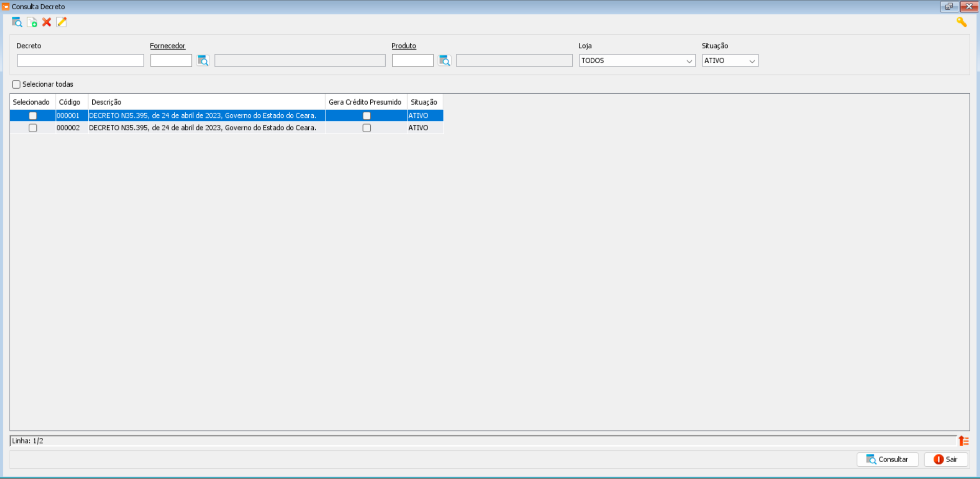Click the Fornecedor code input field
Image resolution: width=980 pixels, height=479 pixels.
coord(171,60)
